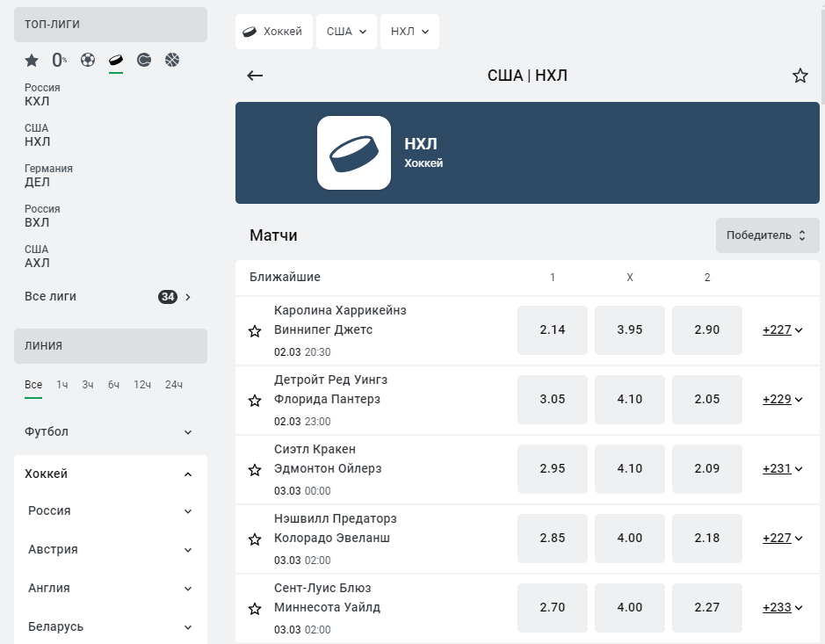The image size is (825, 644).
Task: Open the Победитель market dropdown
Action: [767, 235]
